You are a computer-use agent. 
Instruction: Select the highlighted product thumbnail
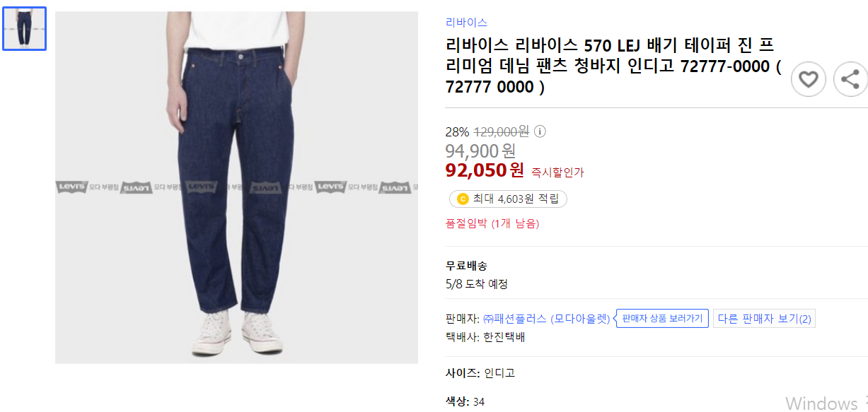click(24, 28)
